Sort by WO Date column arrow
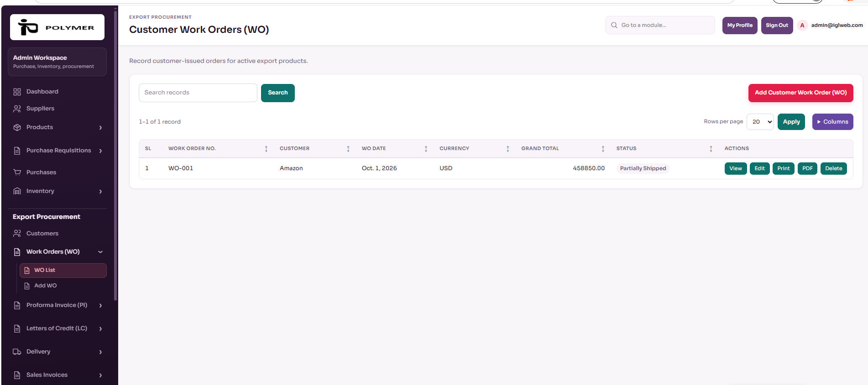 pyautogui.click(x=426, y=149)
